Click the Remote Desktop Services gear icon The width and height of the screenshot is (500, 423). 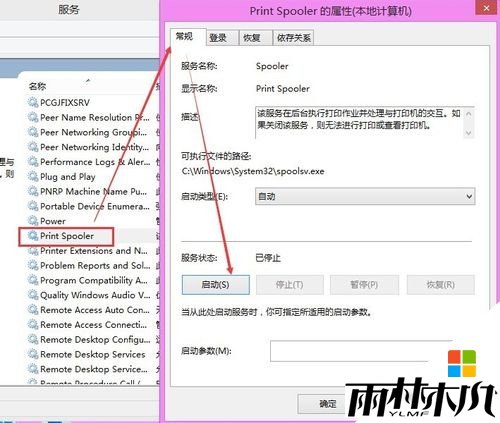[33, 354]
